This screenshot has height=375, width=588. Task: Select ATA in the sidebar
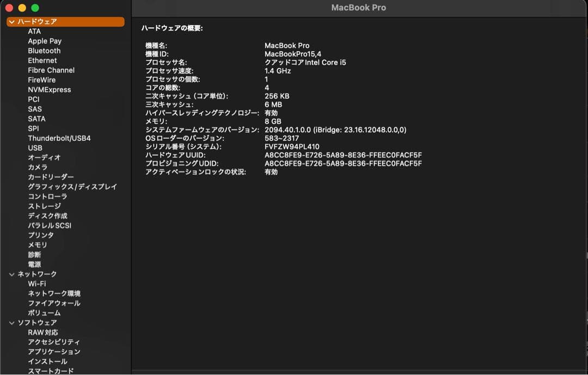34,32
